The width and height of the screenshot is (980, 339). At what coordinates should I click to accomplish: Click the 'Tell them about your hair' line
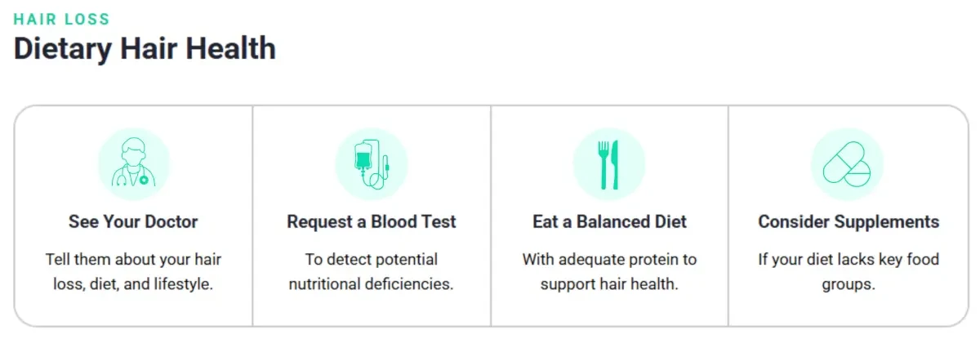click(x=133, y=260)
